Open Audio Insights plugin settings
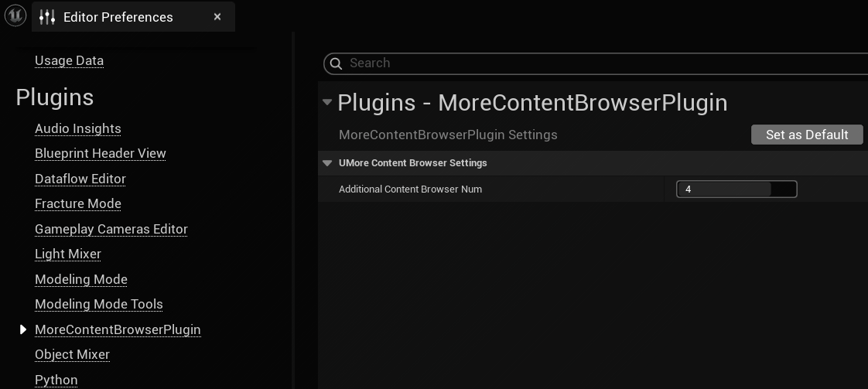The image size is (868, 389). [x=78, y=128]
